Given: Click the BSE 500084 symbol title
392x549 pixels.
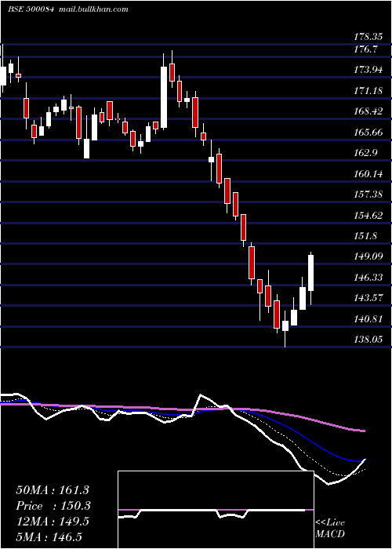Looking at the screenshot, I should point(31,9).
